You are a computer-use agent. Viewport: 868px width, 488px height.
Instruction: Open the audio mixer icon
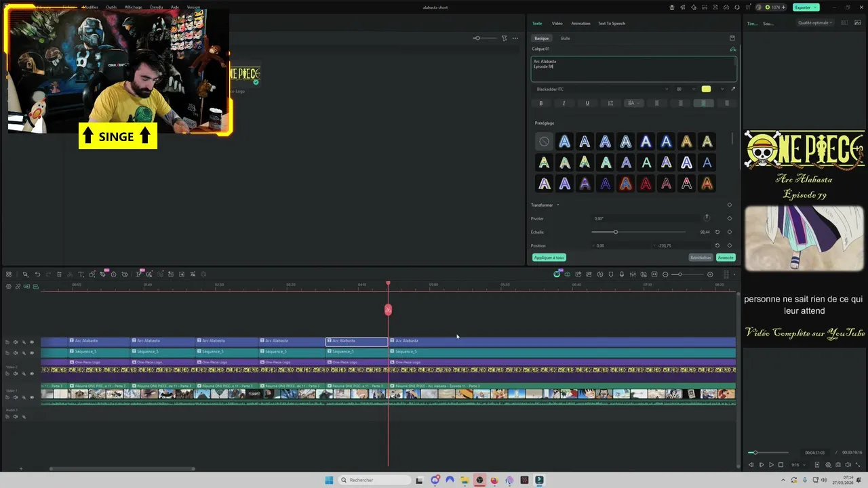pyautogui.click(x=633, y=274)
